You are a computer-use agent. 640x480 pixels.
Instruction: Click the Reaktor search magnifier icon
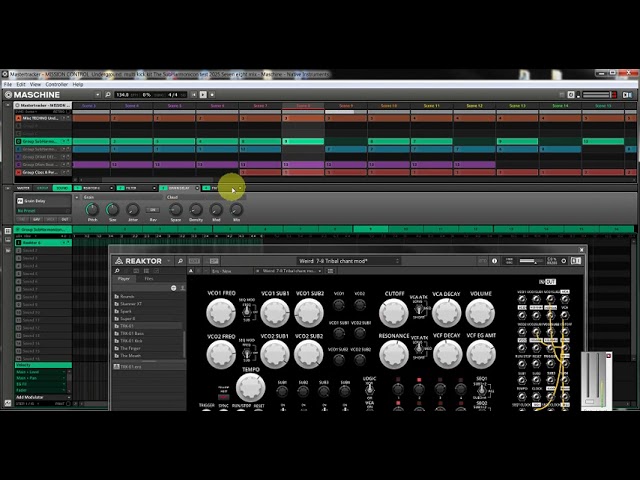tap(180, 261)
